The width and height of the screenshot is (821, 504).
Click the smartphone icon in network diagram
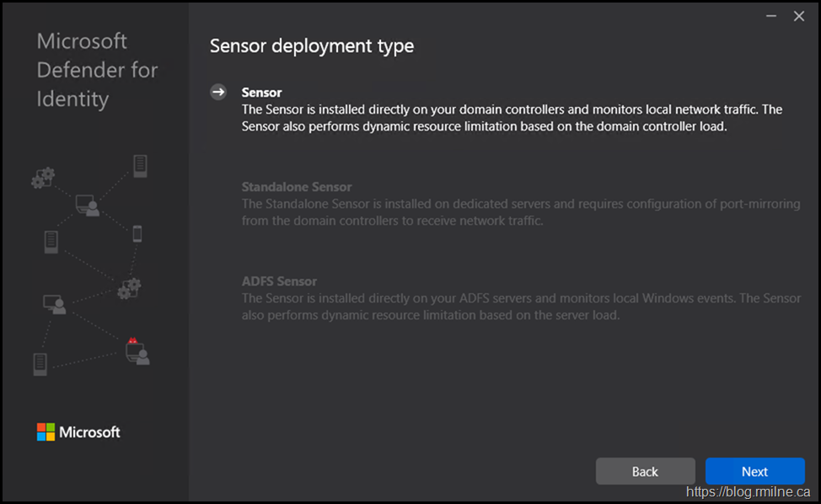coord(137,233)
